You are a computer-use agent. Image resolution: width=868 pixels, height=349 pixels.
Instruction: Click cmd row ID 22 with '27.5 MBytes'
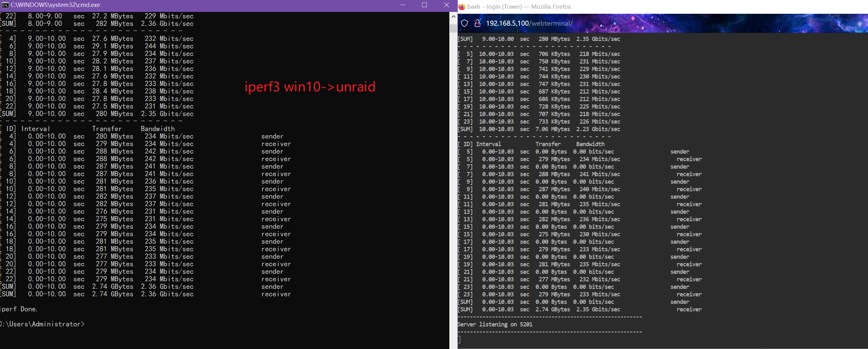click(x=97, y=106)
